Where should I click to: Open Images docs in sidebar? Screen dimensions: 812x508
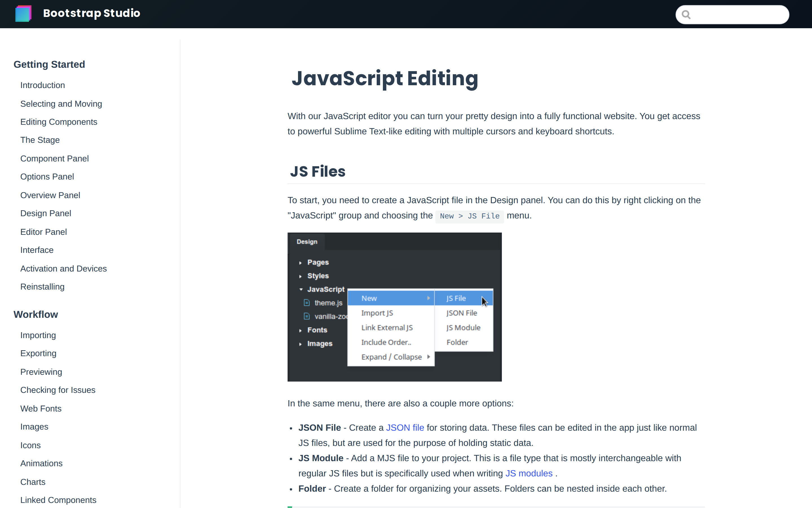(x=34, y=426)
